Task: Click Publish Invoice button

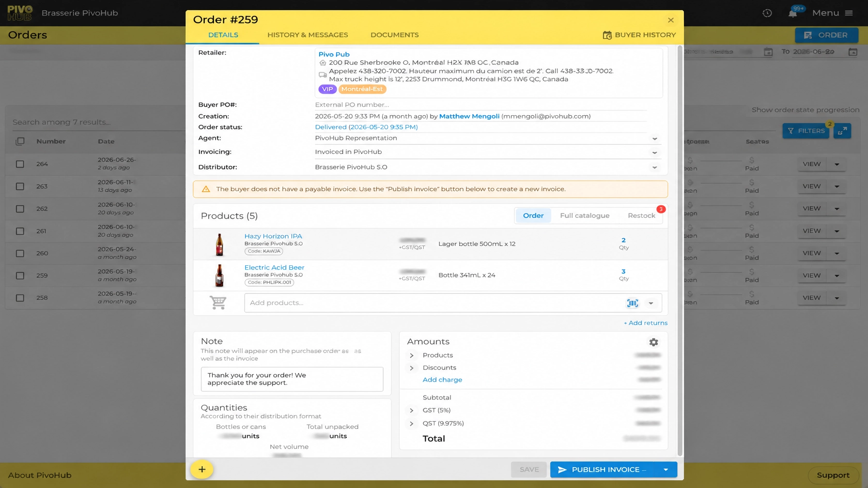Action: [602, 470]
